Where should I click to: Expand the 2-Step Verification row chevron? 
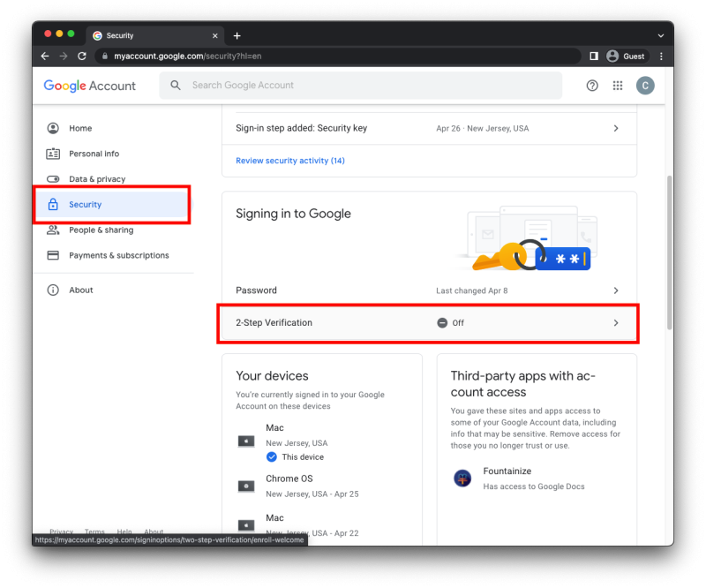coord(616,323)
